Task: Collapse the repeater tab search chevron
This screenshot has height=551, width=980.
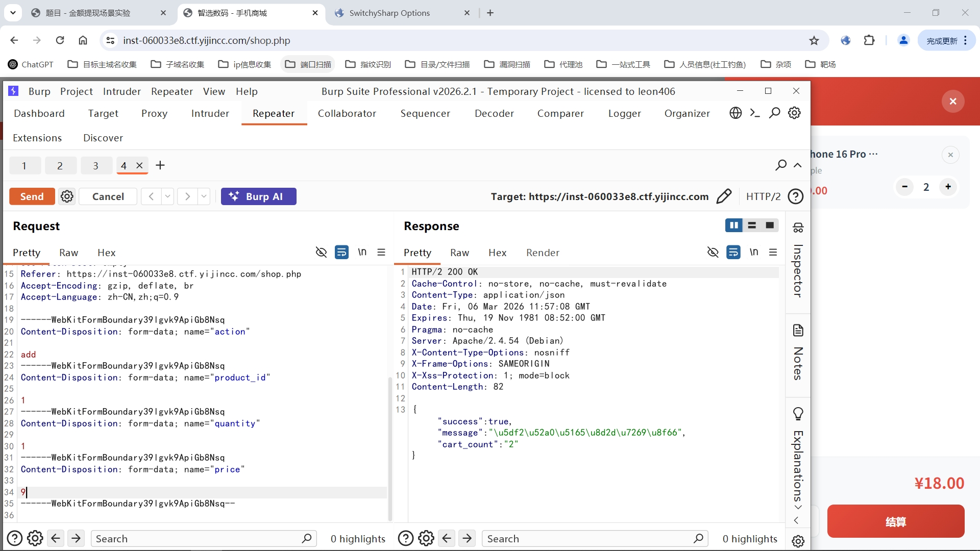Action: 798,165
